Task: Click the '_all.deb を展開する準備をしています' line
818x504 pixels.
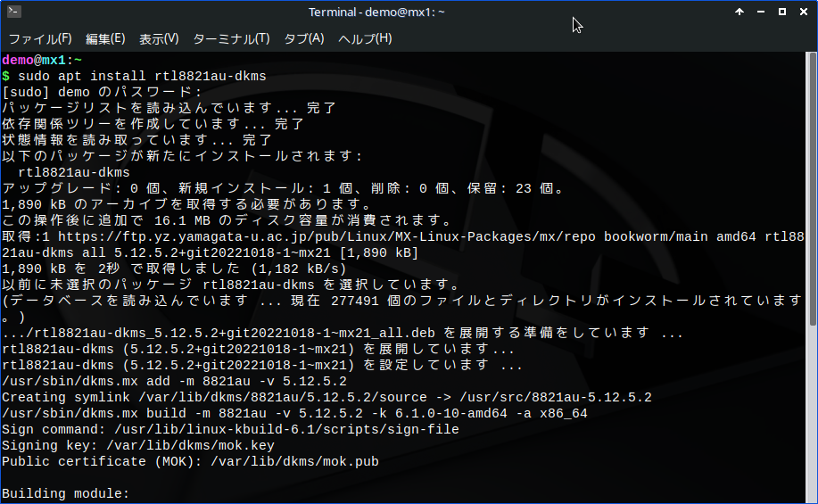Action: pyautogui.click(x=343, y=333)
